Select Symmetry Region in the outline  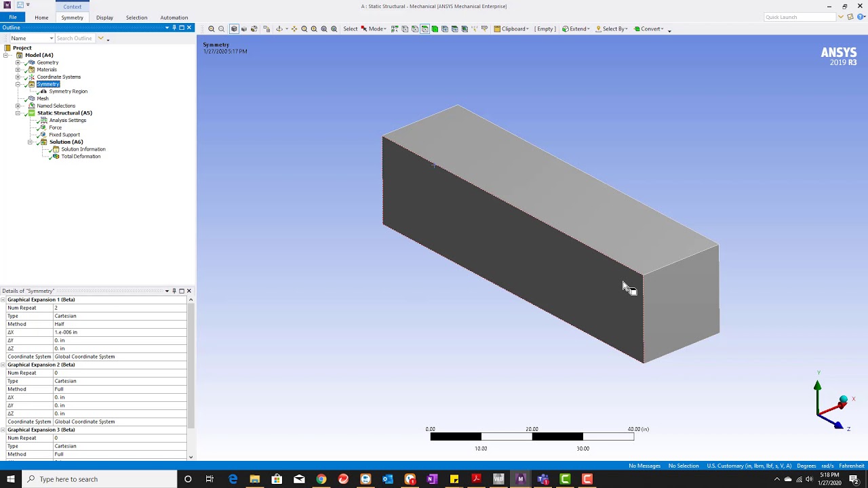68,91
